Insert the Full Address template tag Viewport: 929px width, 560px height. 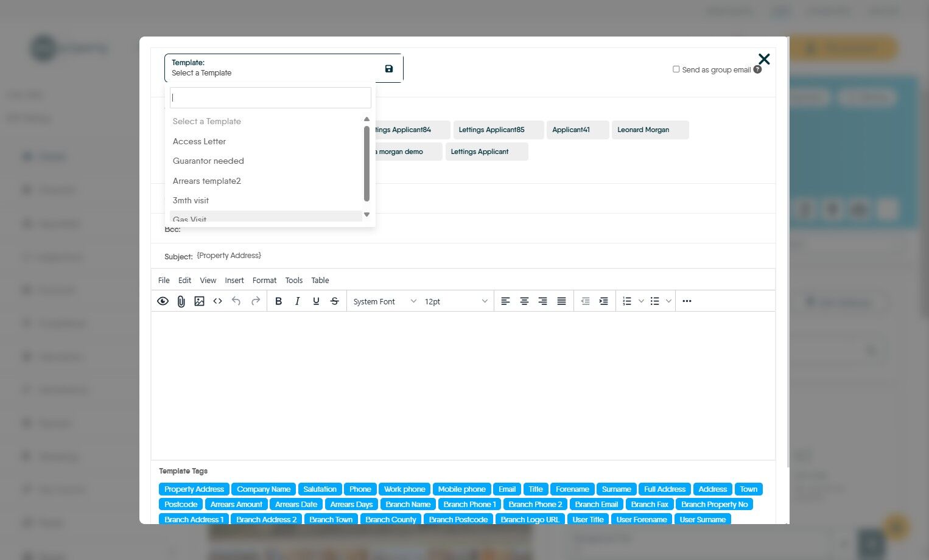tap(665, 489)
